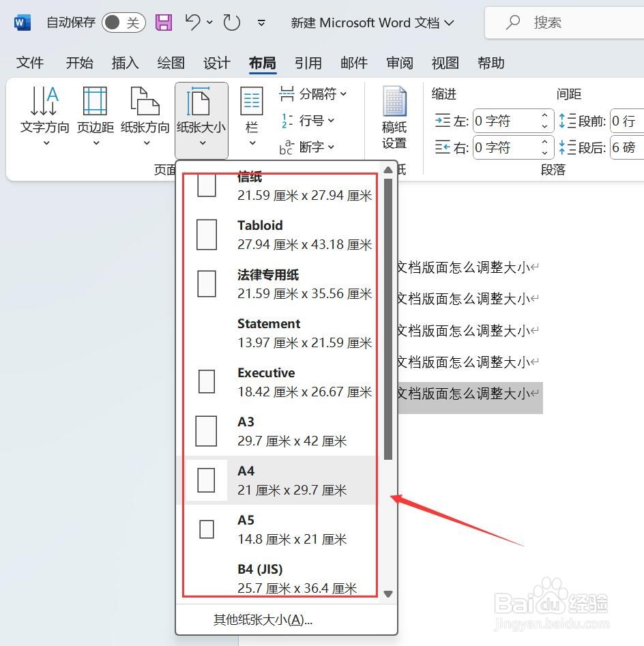The image size is (644, 646).
Task: Toggle 自动保存 (AutoSave) switch
Action: point(123,22)
